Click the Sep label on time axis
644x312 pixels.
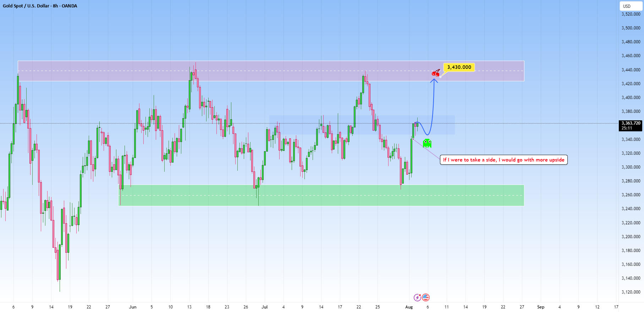(540, 307)
